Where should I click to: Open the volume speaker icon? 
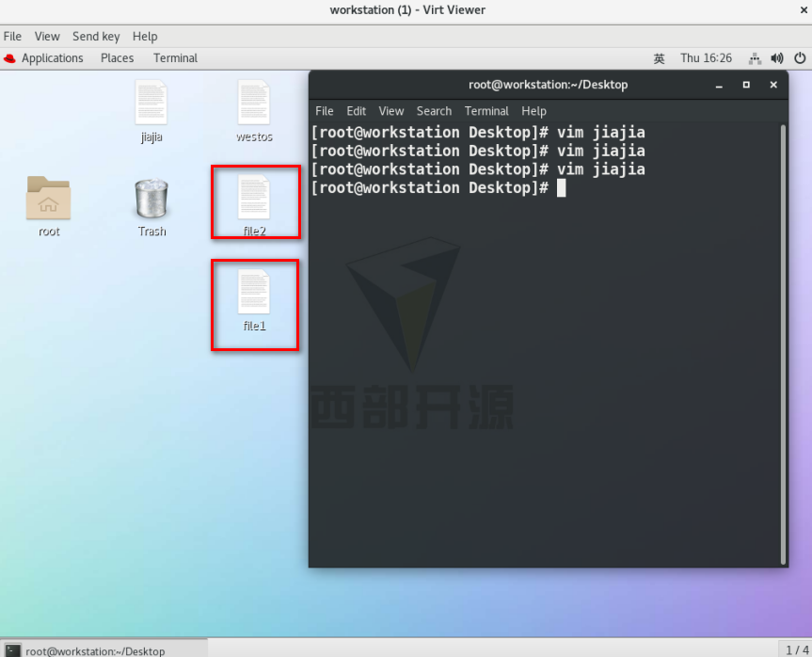click(x=777, y=58)
